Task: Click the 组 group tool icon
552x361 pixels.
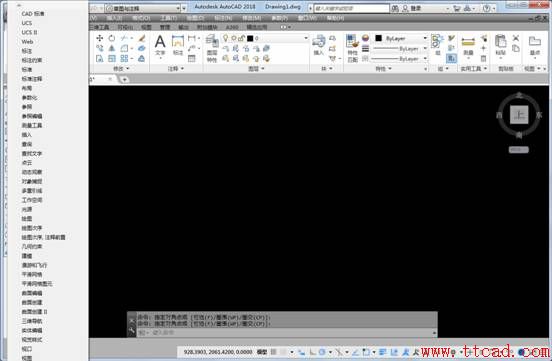Action: pos(437,45)
